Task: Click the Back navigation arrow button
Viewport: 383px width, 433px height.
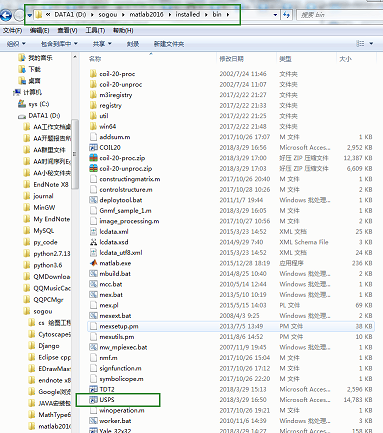Action: (x=5, y=15)
